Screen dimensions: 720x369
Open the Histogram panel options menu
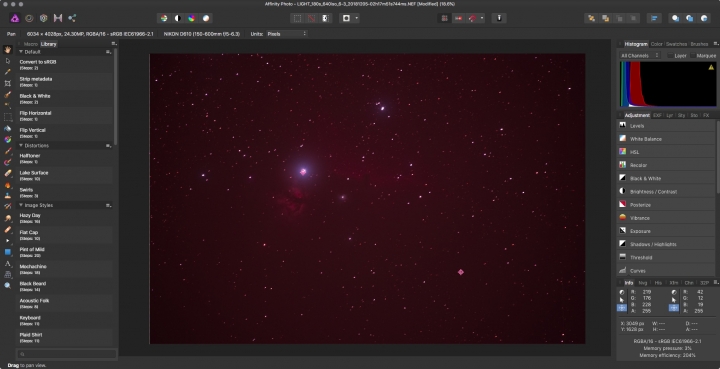point(715,44)
